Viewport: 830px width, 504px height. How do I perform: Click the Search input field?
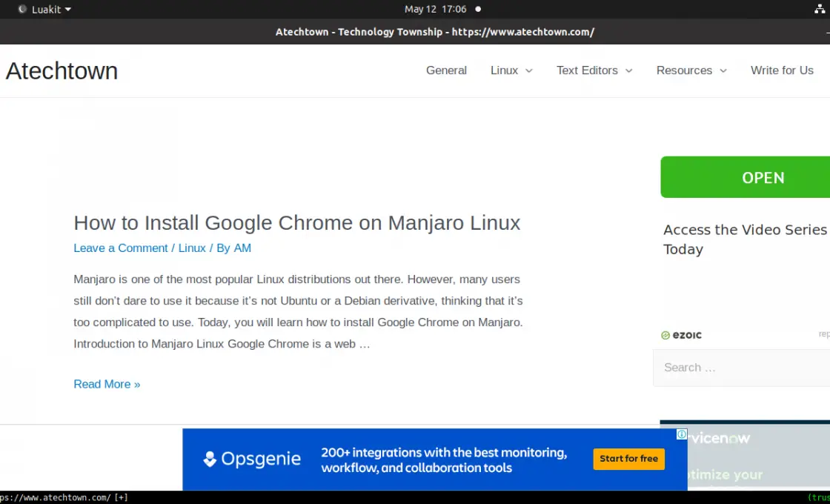coord(742,368)
